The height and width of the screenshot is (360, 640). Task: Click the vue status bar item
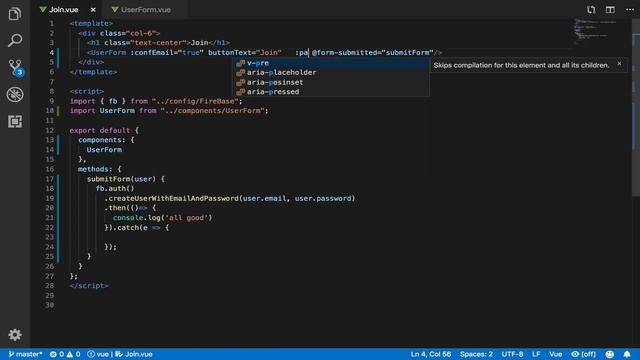(x=98, y=354)
